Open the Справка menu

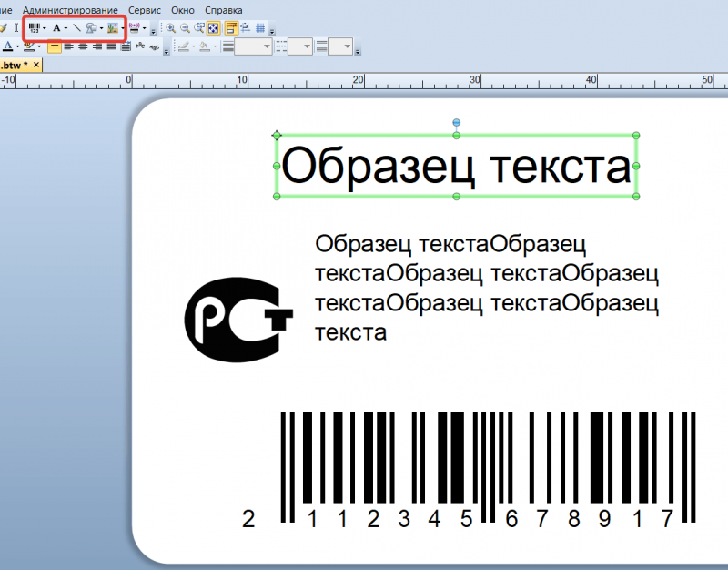click(224, 10)
